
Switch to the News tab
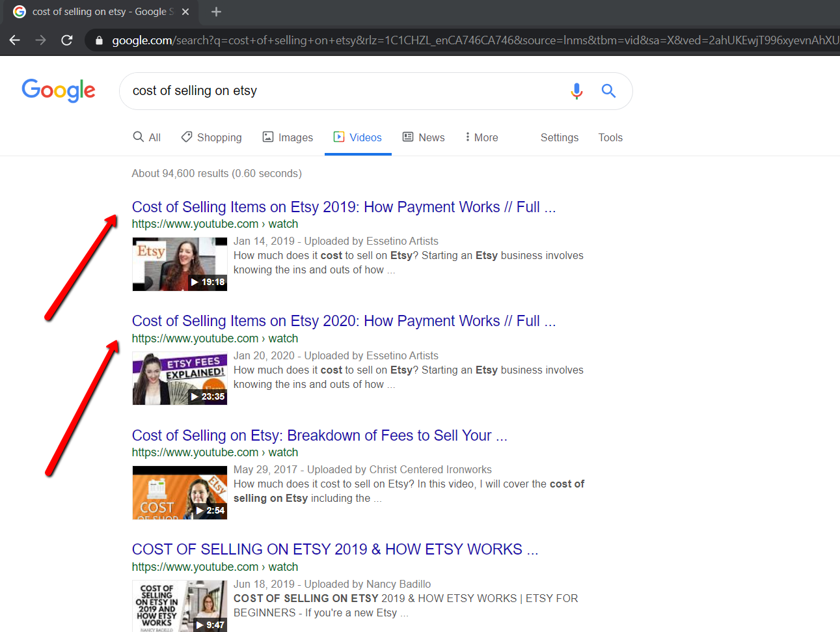click(424, 137)
